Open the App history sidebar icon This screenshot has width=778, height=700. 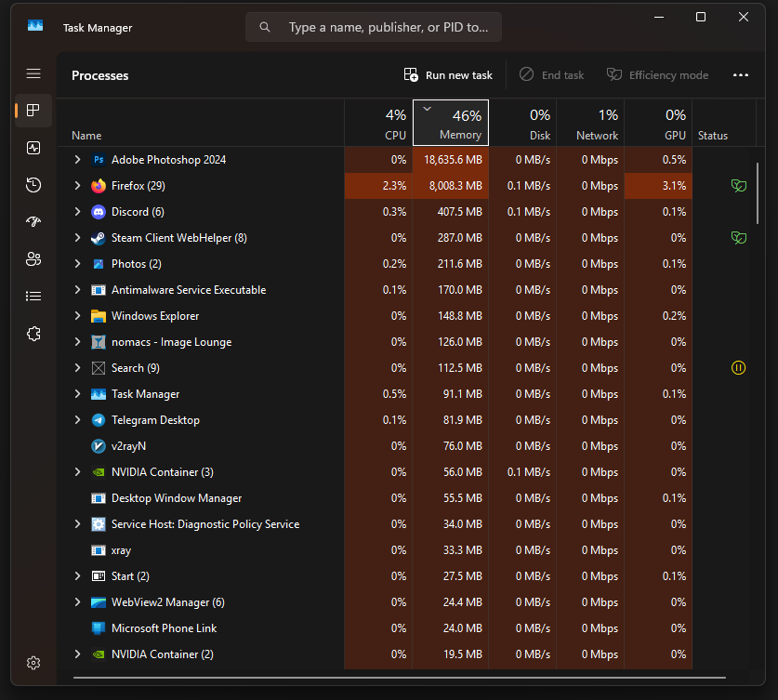pyautogui.click(x=33, y=185)
